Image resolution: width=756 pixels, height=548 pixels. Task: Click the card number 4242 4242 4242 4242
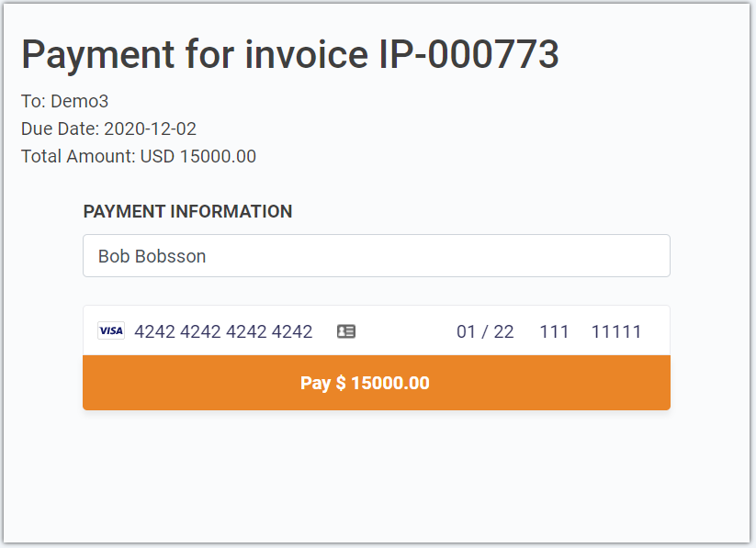click(223, 331)
